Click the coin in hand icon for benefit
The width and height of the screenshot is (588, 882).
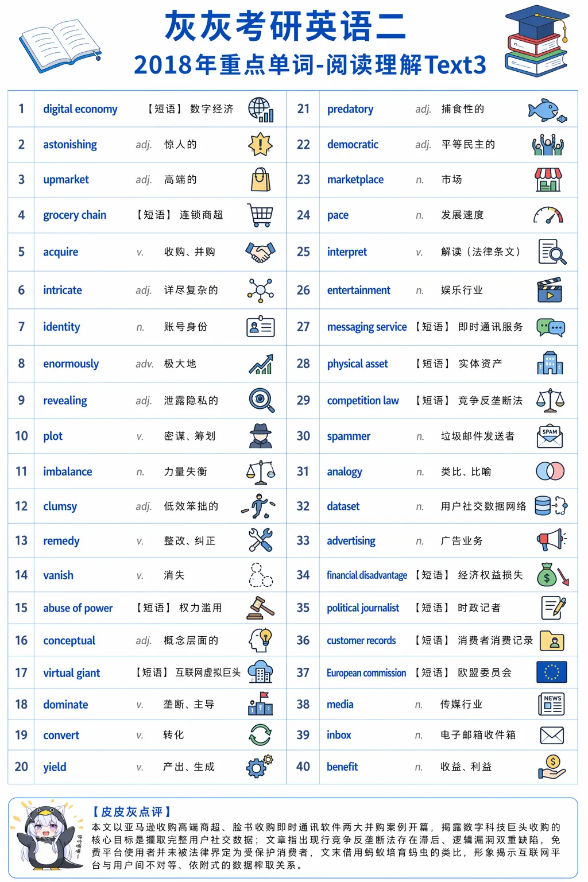click(552, 767)
